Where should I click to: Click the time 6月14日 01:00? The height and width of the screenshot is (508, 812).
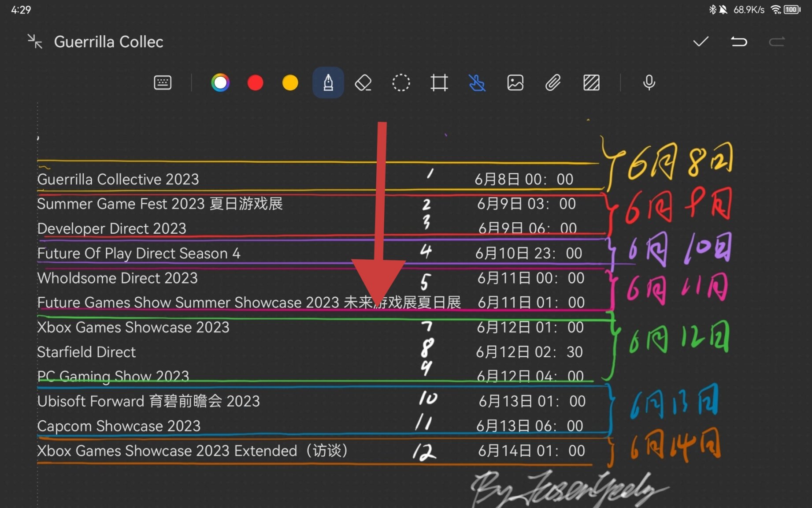[x=532, y=451]
